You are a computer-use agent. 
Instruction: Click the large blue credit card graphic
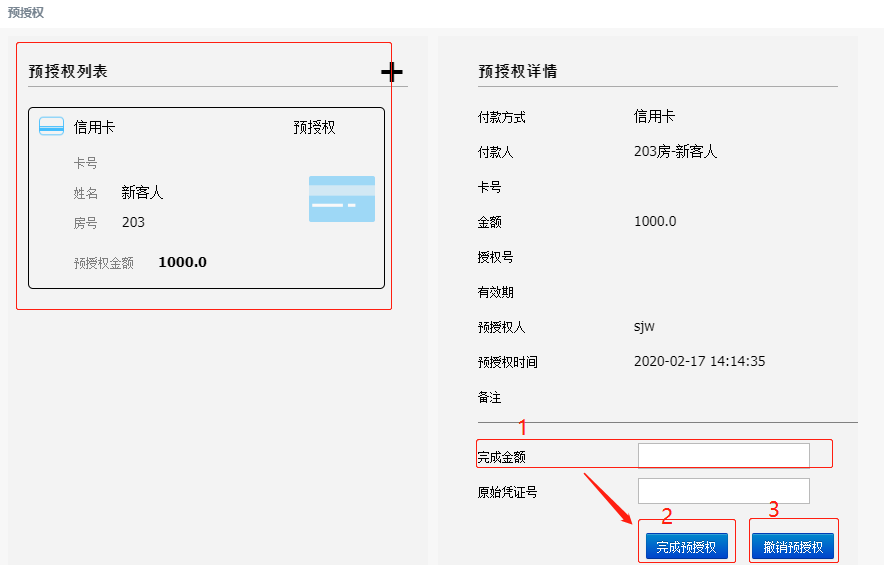[x=342, y=199]
